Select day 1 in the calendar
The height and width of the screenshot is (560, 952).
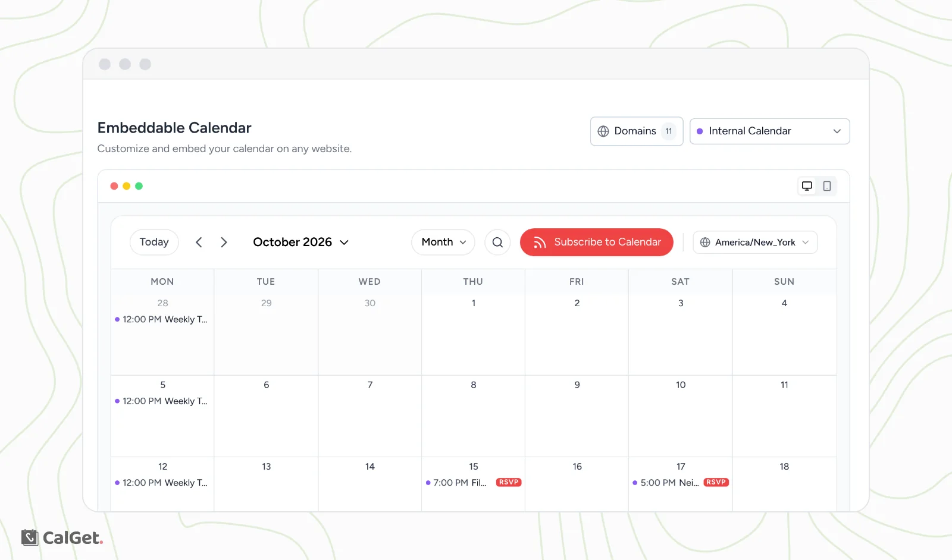(474, 303)
